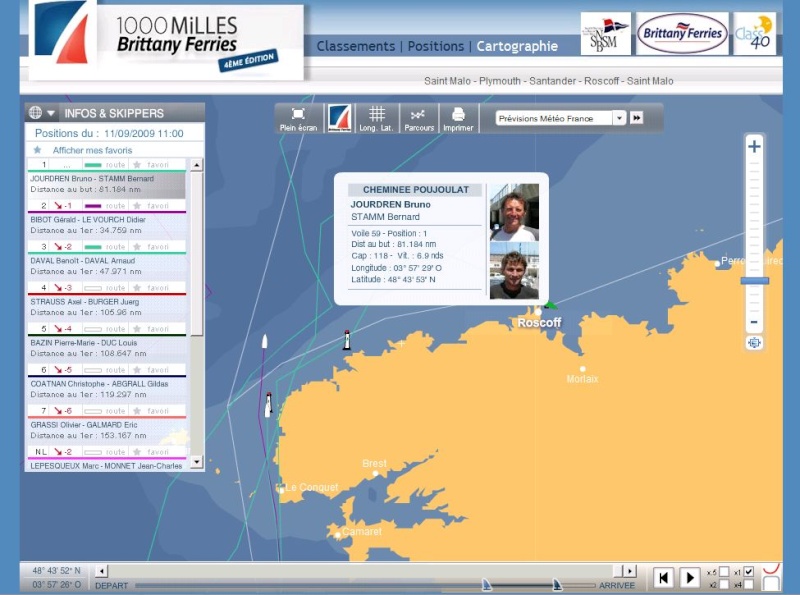
Task: Click the Roscoff label on the map
Action: click(539, 323)
